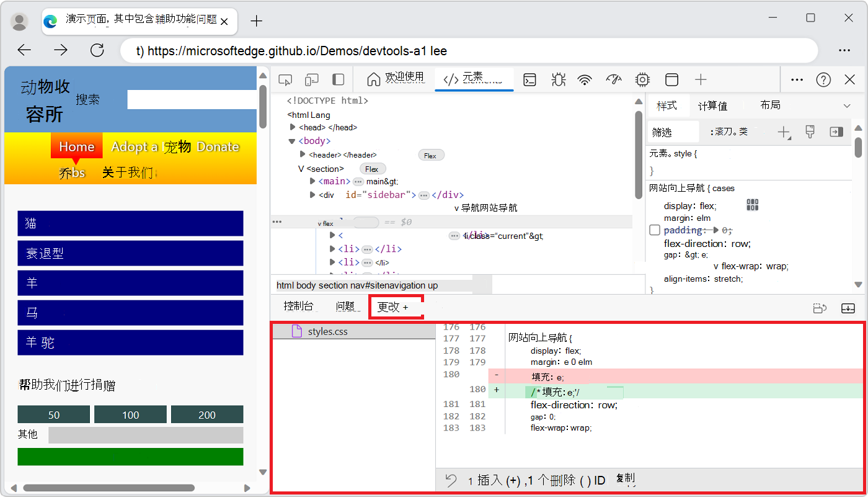This screenshot has width=868, height=497.
Task: Toggle the :hov .cls element state button
Action: pos(728,132)
